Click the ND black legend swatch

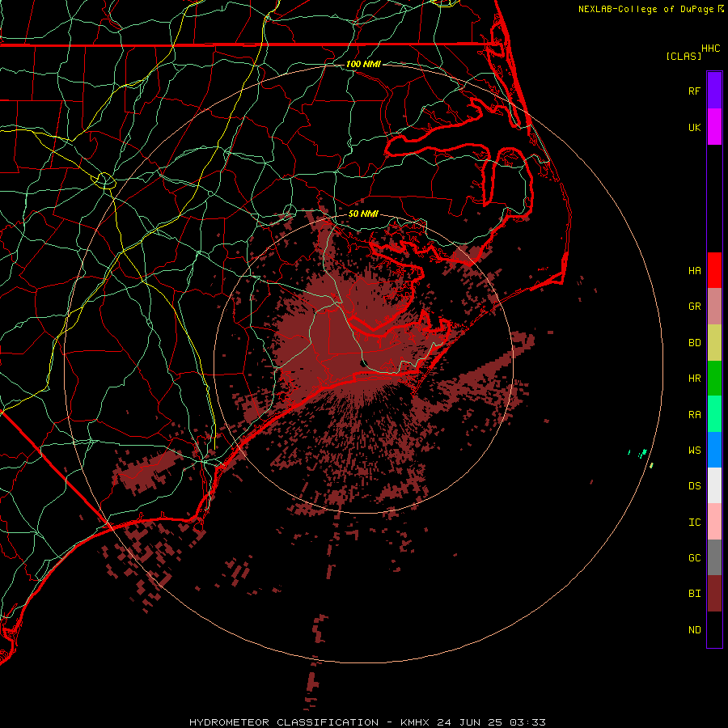pyautogui.click(x=714, y=629)
